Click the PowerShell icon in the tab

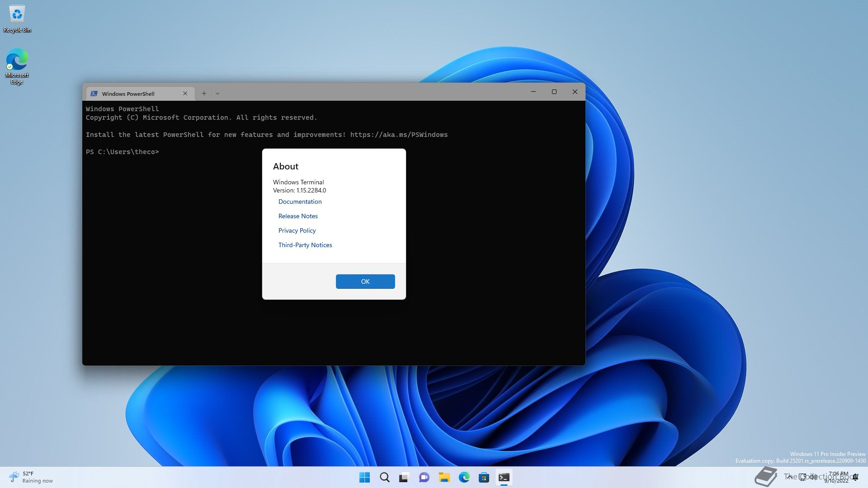coord(94,94)
